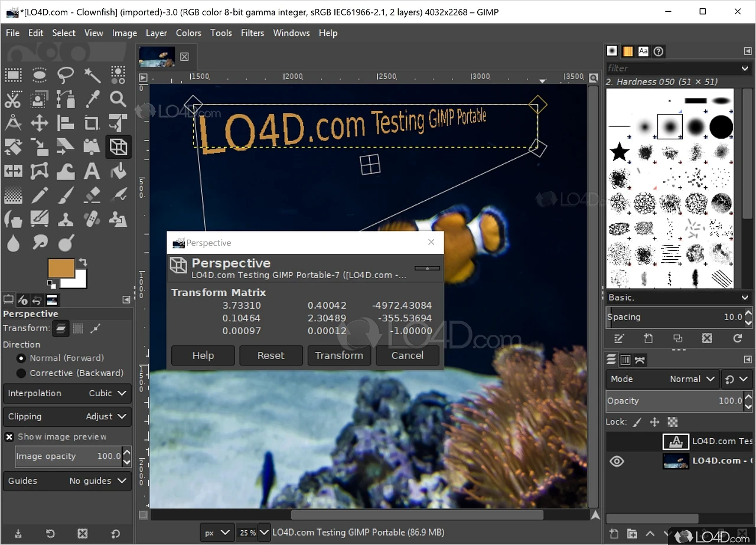Screen dimensions: 756x545
Task: Select the Bucket Fill tool
Action: (118, 171)
